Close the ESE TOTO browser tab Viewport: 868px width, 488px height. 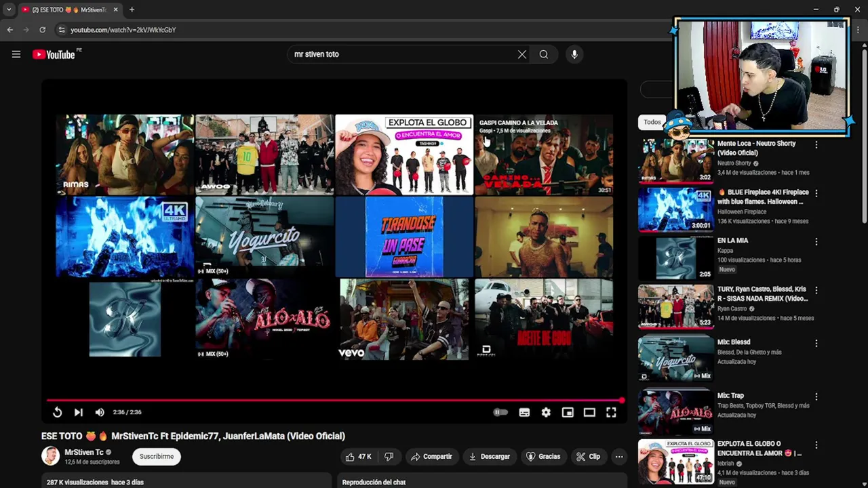[115, 9]
